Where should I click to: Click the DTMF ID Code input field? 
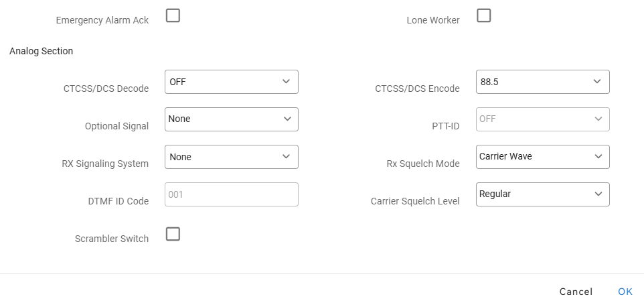pos(231,194)
